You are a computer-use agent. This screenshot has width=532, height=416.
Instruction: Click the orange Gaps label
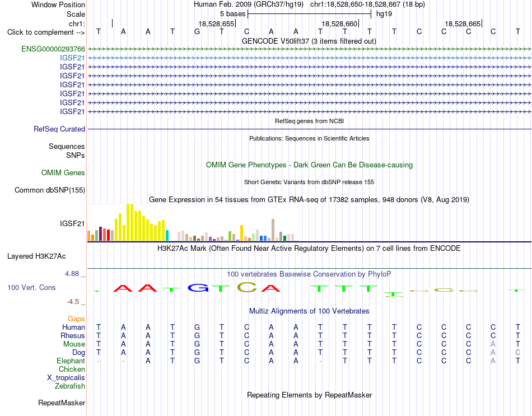click(76, 319)
